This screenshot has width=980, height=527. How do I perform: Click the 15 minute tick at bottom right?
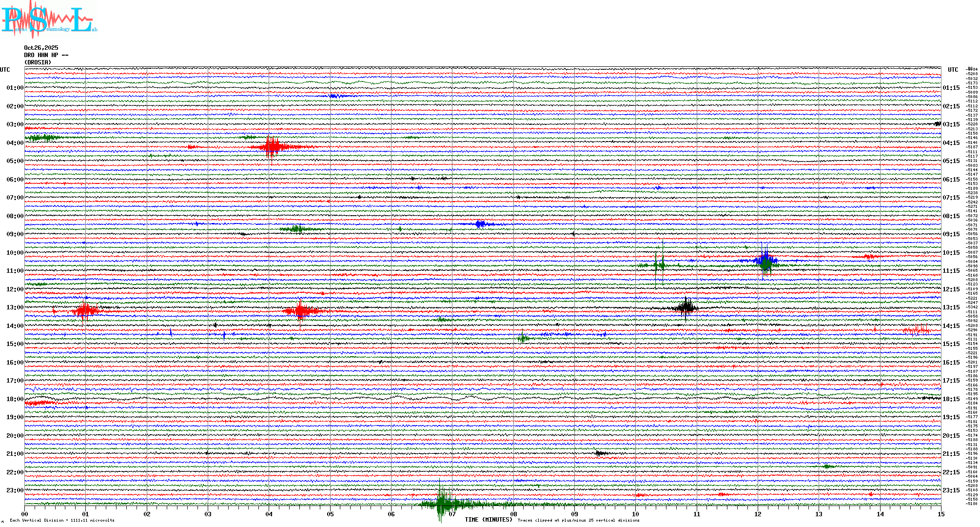coord(941,514)
